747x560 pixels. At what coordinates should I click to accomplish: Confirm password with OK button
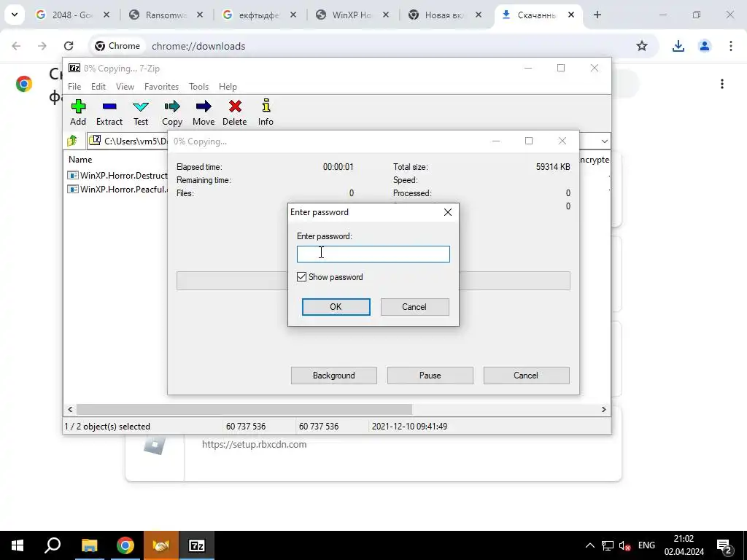(x=336, y=307)
